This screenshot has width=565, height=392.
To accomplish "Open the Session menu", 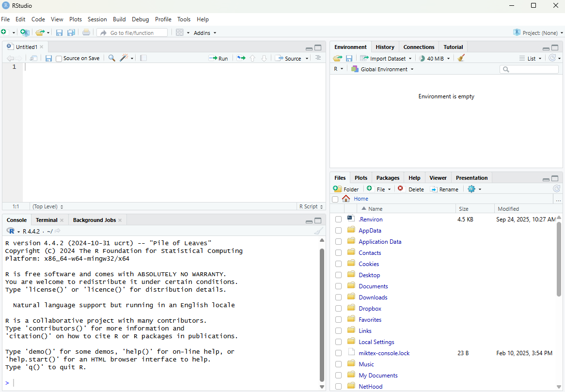I will 97,19.
